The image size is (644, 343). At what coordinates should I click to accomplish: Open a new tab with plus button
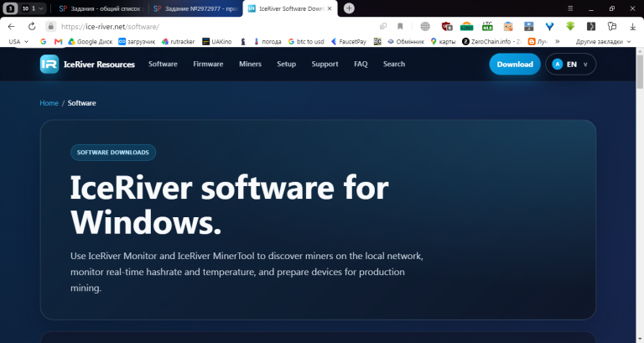[349, 8]
